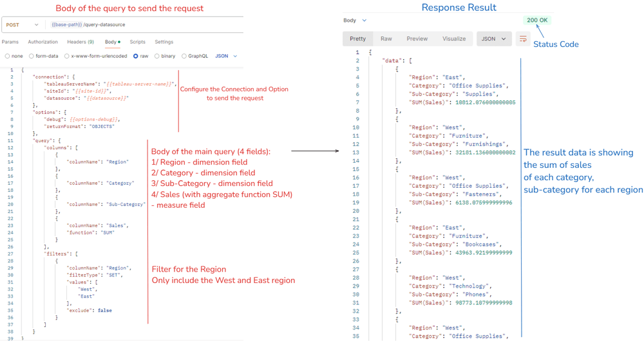Open the Authorization tab

click(x=43, y=42)
